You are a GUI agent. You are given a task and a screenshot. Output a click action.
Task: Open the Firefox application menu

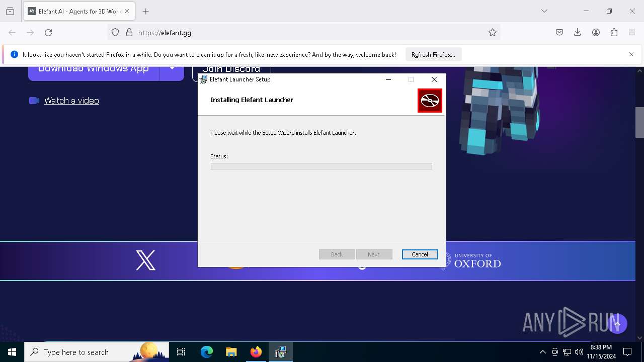(632, 33)
